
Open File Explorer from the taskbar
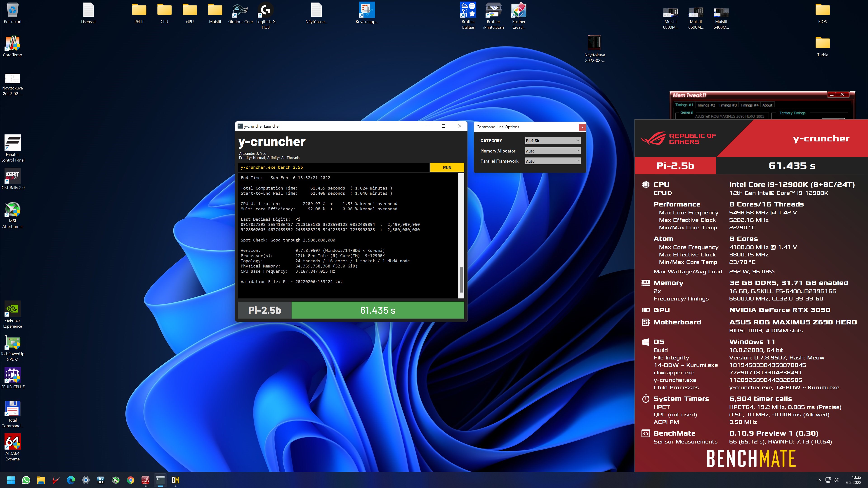[41, 480]
